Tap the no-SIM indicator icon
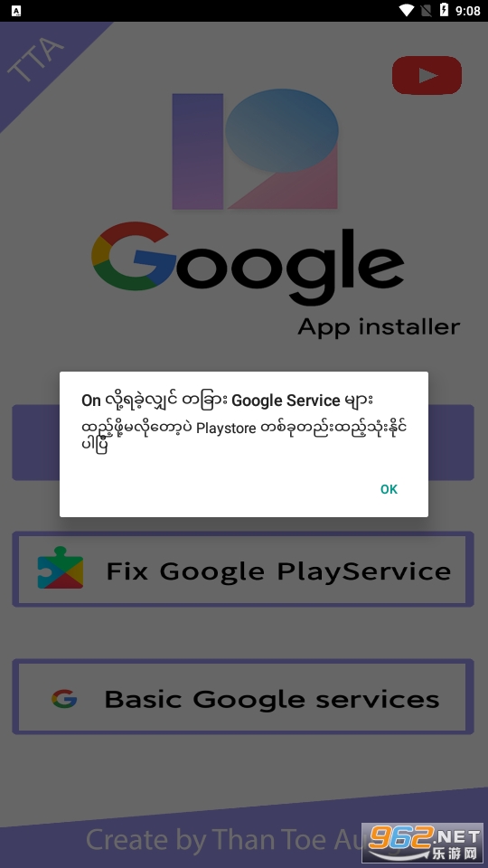Image resolution: width=488 pixels, height=868 pixels. tap(426, 11)
